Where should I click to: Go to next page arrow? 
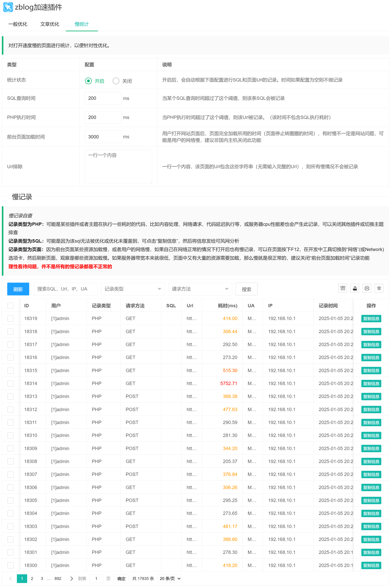tap(72, 578)
